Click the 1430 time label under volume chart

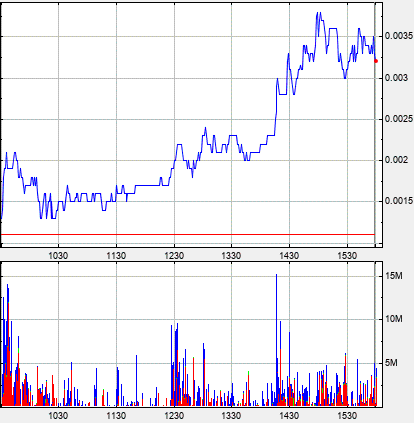tap(289, 416)
